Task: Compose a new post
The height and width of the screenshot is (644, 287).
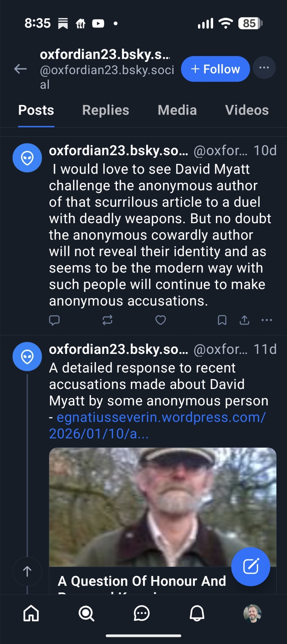Action: click(251, 566)
